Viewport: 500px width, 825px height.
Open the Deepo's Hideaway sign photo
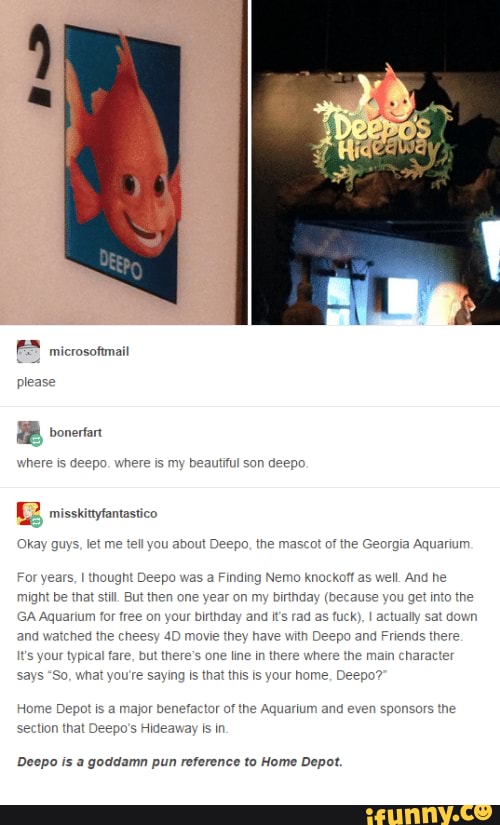point(376,162)
